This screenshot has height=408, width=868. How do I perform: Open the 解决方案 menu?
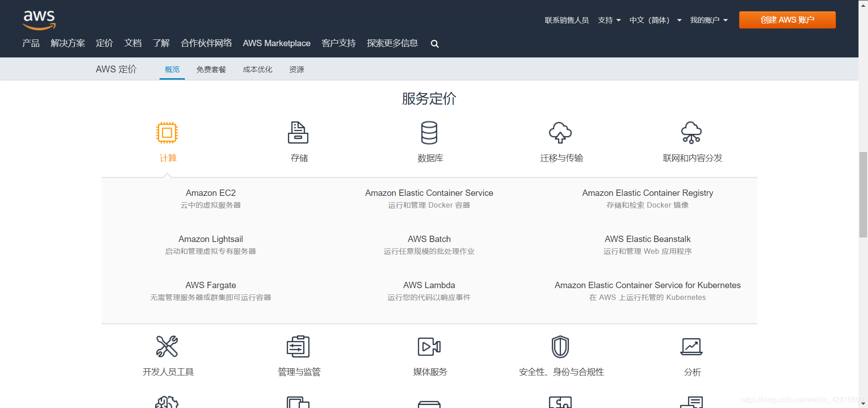[68, 43]
